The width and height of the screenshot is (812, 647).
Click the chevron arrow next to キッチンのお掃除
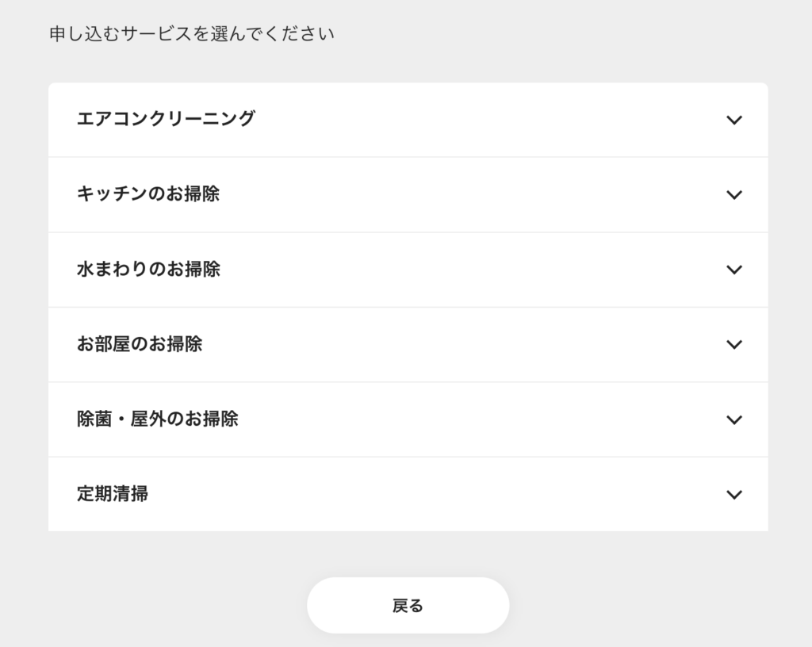coord(734,195)
